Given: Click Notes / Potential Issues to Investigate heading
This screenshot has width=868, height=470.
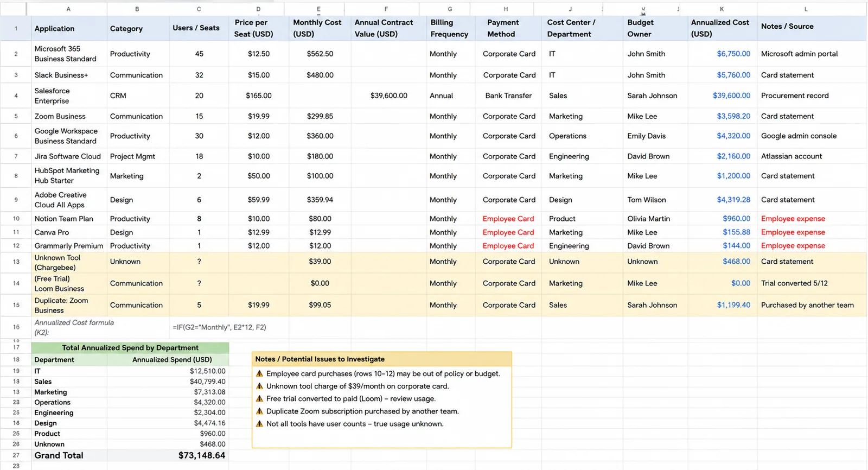Looking at the screenshot, I should coord(320,359).
